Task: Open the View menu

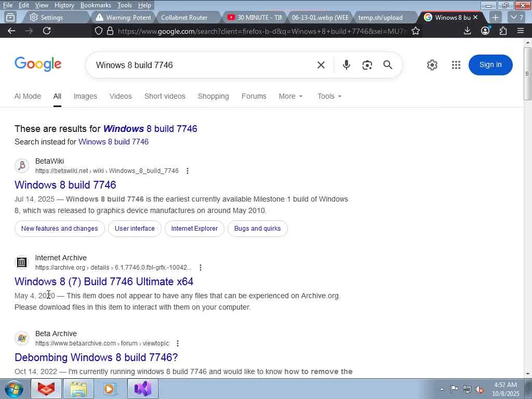Action: point(42,5)
